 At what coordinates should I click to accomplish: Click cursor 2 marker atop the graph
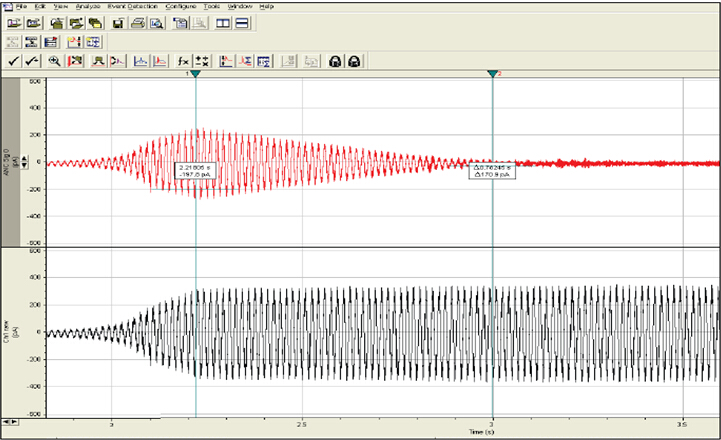[x=492, y=75]
